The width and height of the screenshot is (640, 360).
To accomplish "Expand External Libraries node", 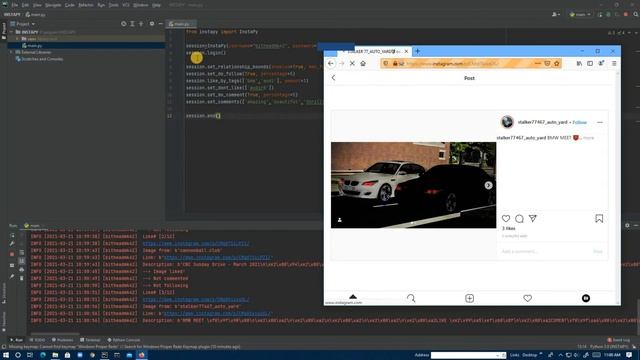I will click(x=11, y=53).
